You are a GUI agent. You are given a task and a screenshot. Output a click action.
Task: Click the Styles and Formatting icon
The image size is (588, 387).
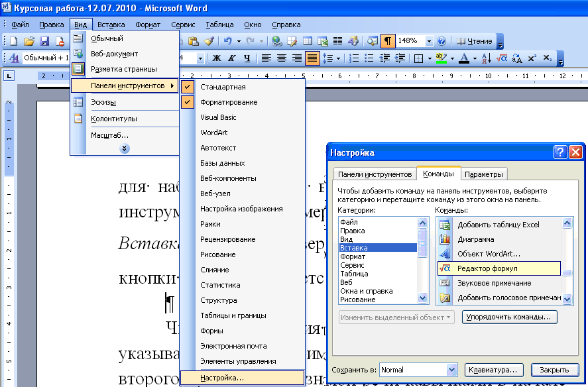pos(14,58)
